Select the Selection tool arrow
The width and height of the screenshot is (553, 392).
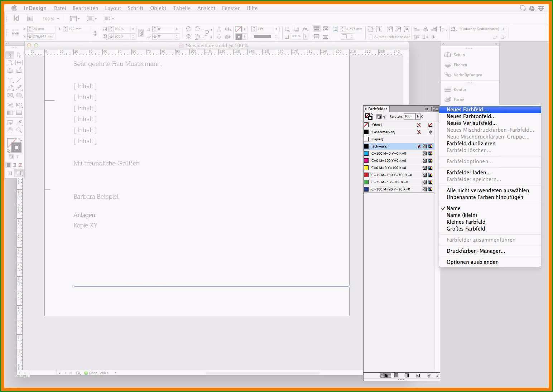tap(10, 55)
